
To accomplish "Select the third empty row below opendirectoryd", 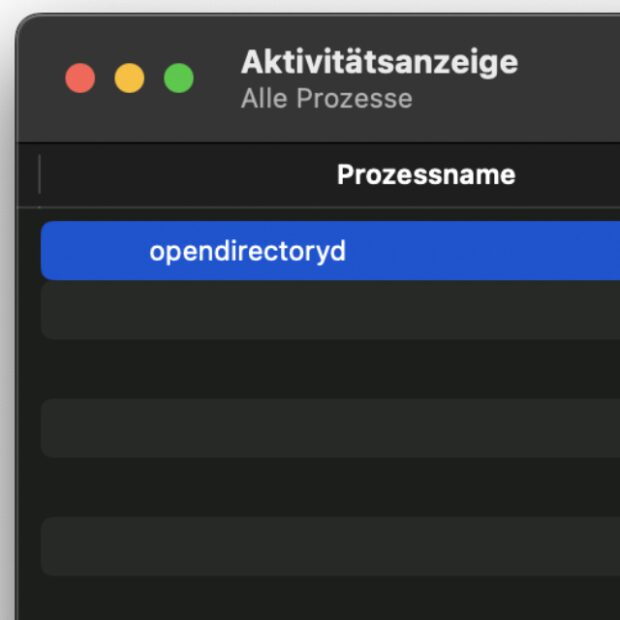I will pos(330,428).
